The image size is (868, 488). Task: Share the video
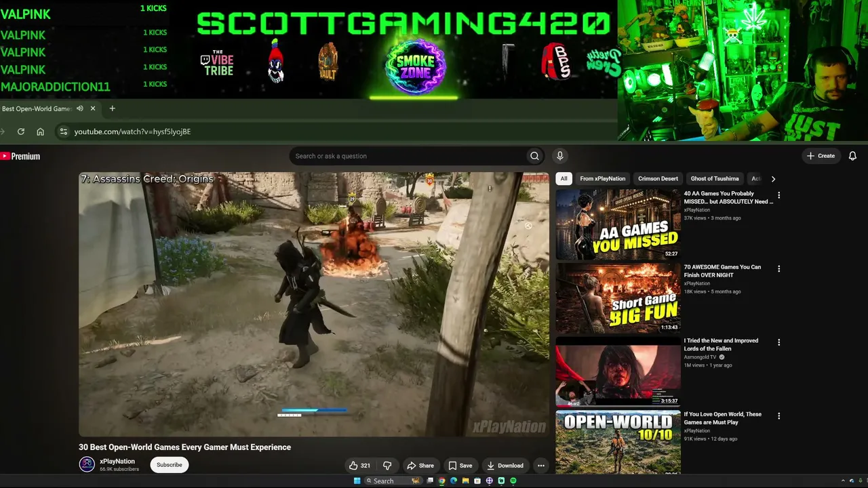pos(420,466)
